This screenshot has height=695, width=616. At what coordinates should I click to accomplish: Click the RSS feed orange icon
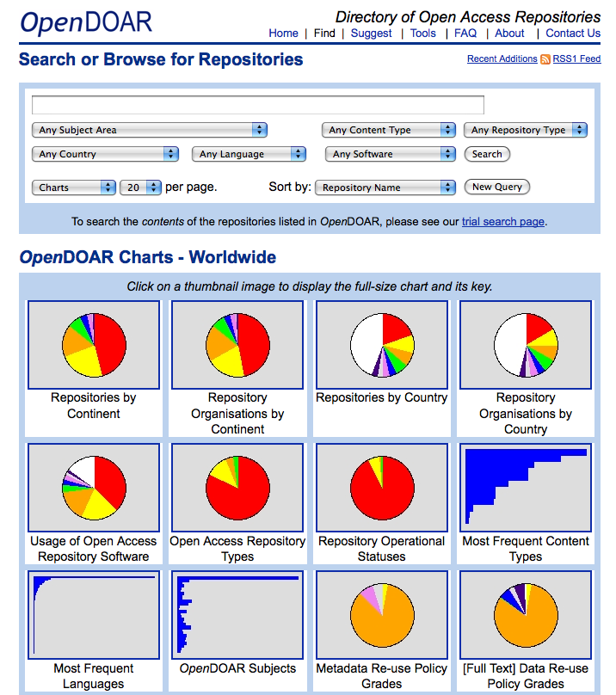point(545,59)
